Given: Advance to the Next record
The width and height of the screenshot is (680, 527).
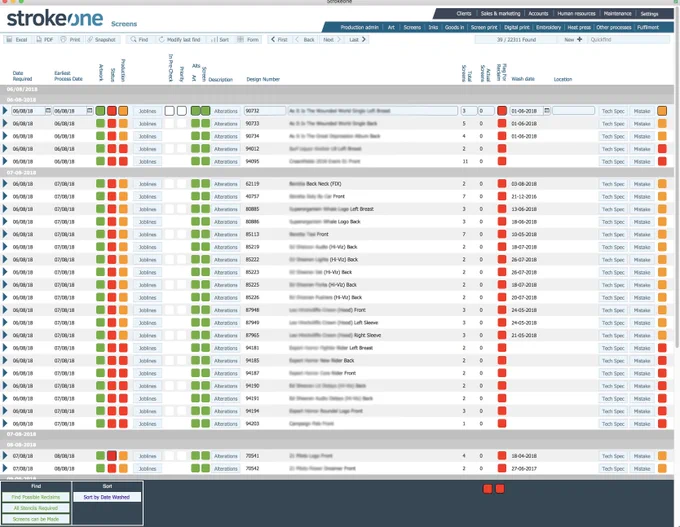Looking at the screenshot, I should coord(332,39).
